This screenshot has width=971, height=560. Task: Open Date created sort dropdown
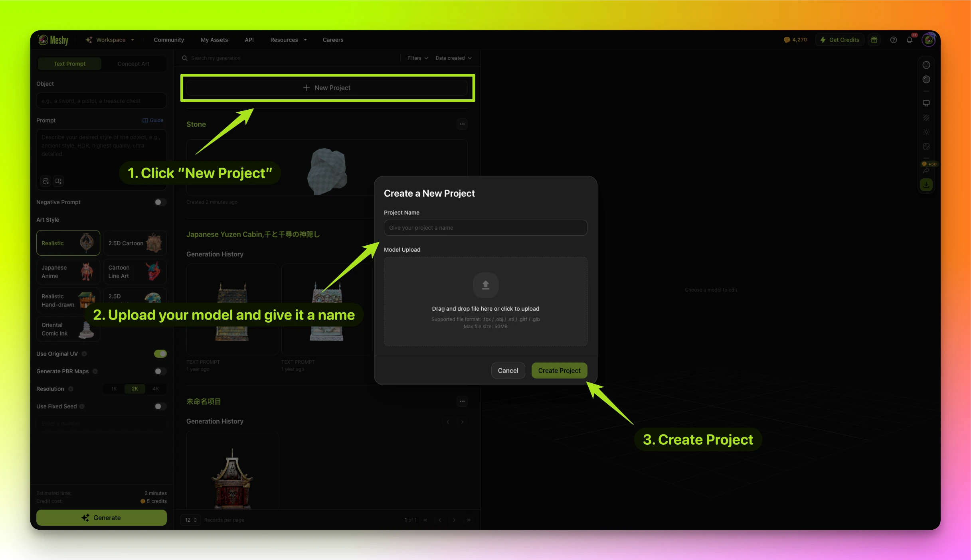pyautogui.click(x=453, y=58)
